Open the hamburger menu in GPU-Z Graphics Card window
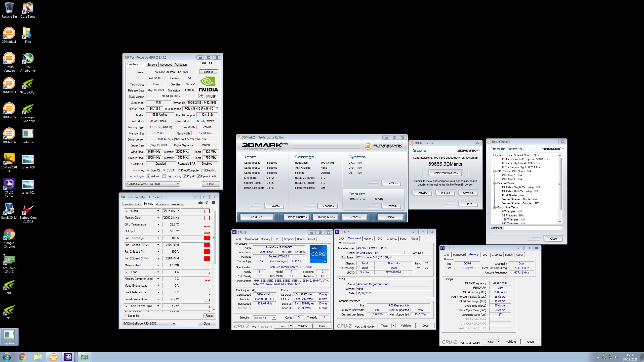 pyautogui.click(x=217, y=63)
